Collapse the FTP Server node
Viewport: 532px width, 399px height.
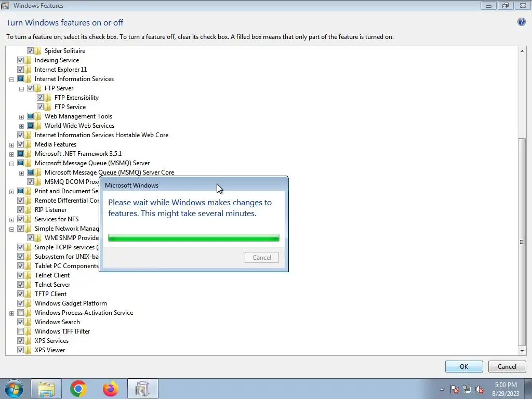coord(21,89)
